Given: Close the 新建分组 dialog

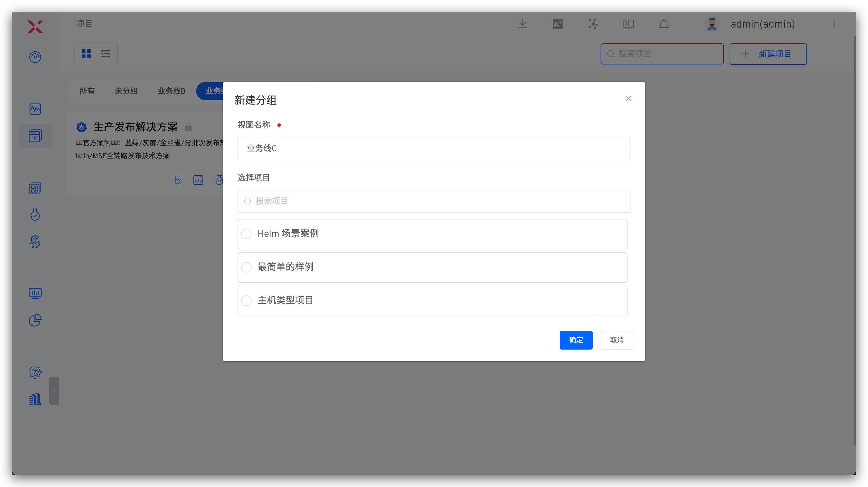Looking at the screenshot, I should [628, 98].
